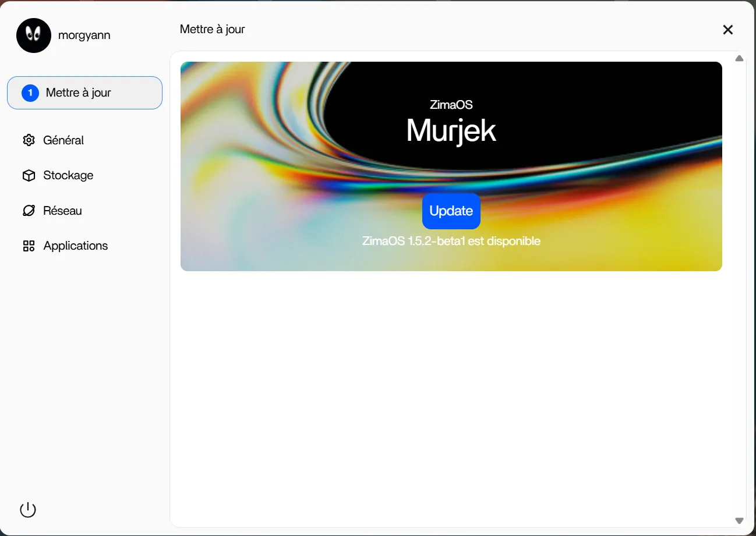The image size is (756, 536).
Task: Click the Stockage storage box icon
Action: click(29, 175)
